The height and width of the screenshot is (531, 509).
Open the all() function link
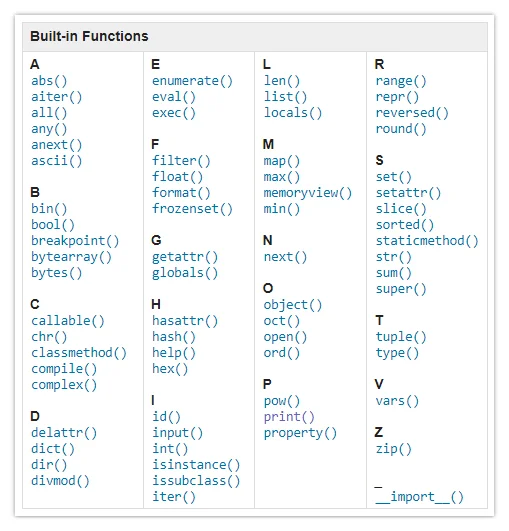[x=49, y=113]
